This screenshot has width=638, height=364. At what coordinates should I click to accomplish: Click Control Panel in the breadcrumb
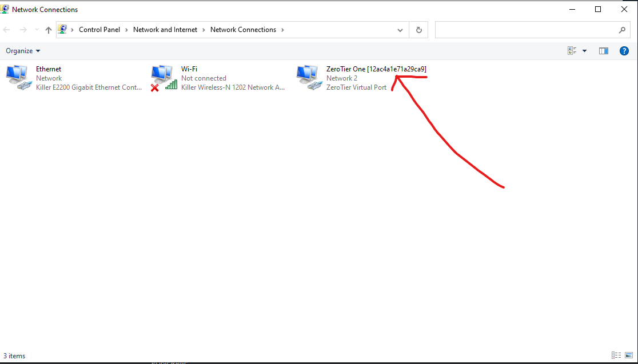tap(99, 30)
